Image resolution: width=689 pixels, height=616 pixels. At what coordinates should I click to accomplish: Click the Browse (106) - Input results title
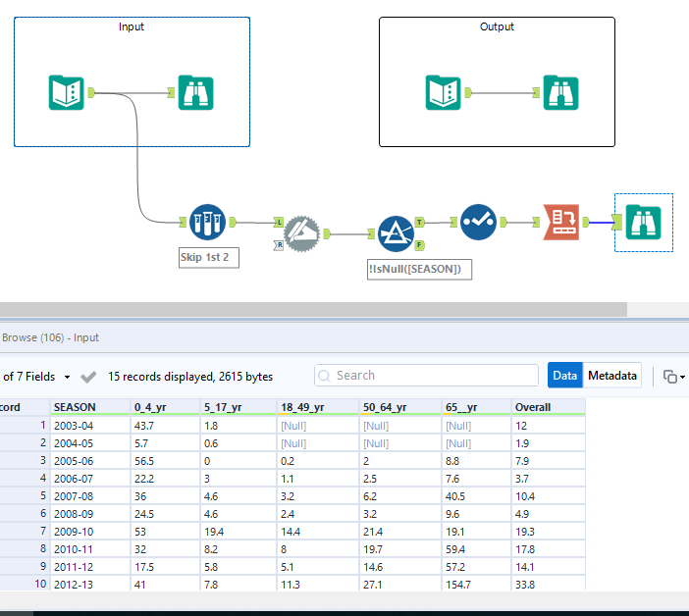pyautogui.click(x=50, y=337)
